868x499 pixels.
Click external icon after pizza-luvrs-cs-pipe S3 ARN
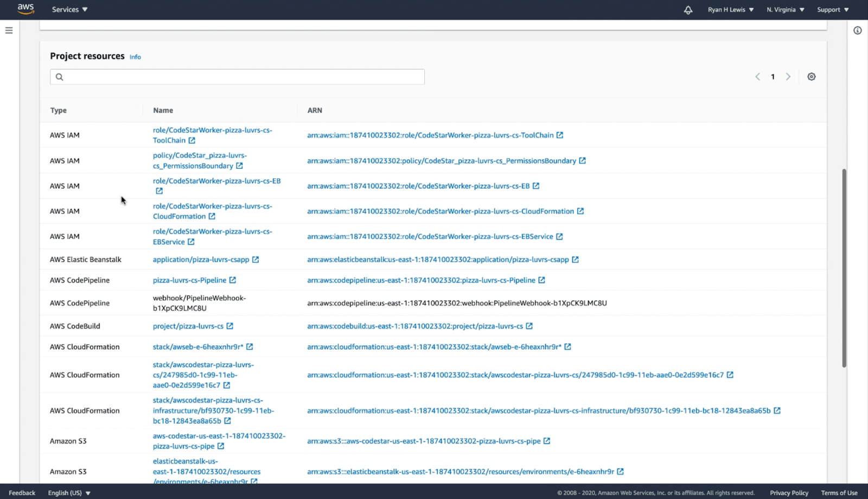pyautogui.click(x=547, y=441)
